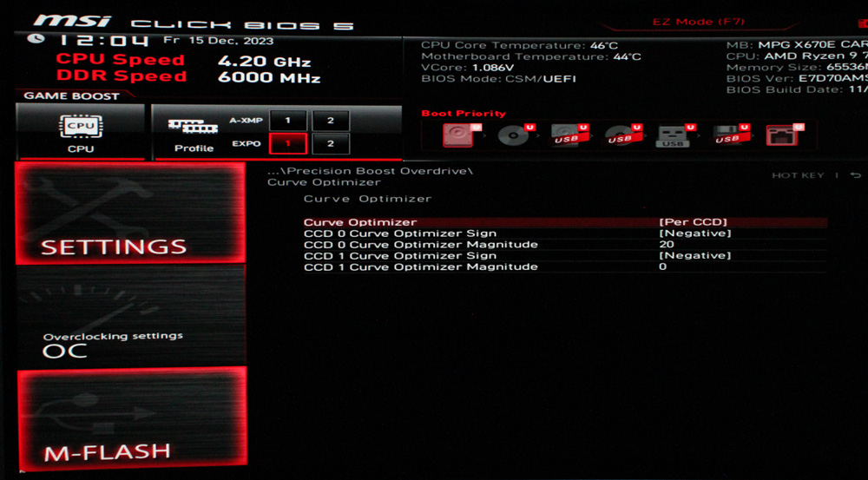
Task: Click the clock icon beside the time
Action: [x=36, y=39]
